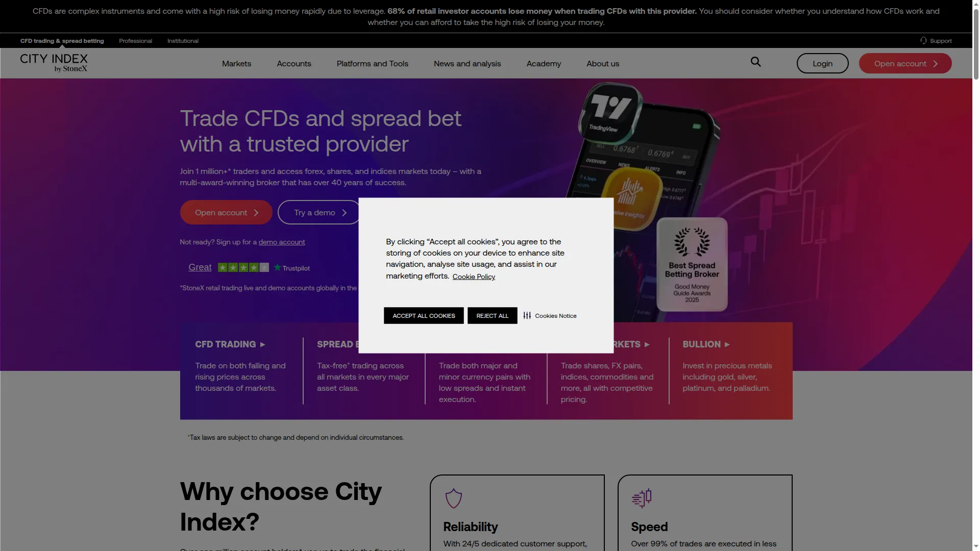Click the Reliability heading
This screenshot has height=551, width=980.
[x=470, y=527]
